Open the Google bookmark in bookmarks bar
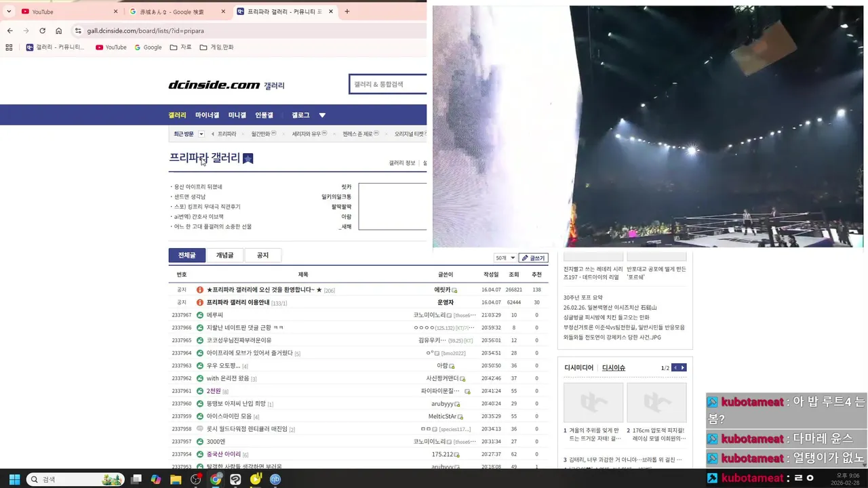This screenshot has height=488, width=868. coord(148,47)
